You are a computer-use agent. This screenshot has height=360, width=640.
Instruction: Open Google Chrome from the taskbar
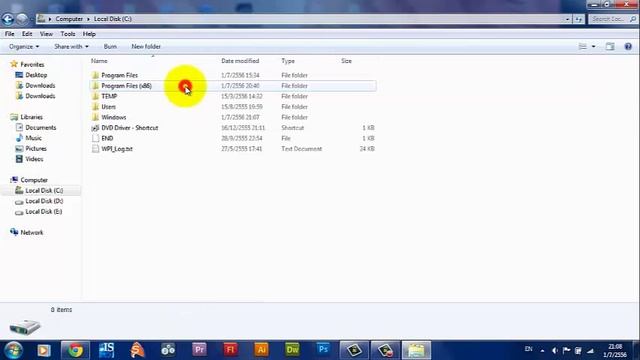(x=76, y=350)
